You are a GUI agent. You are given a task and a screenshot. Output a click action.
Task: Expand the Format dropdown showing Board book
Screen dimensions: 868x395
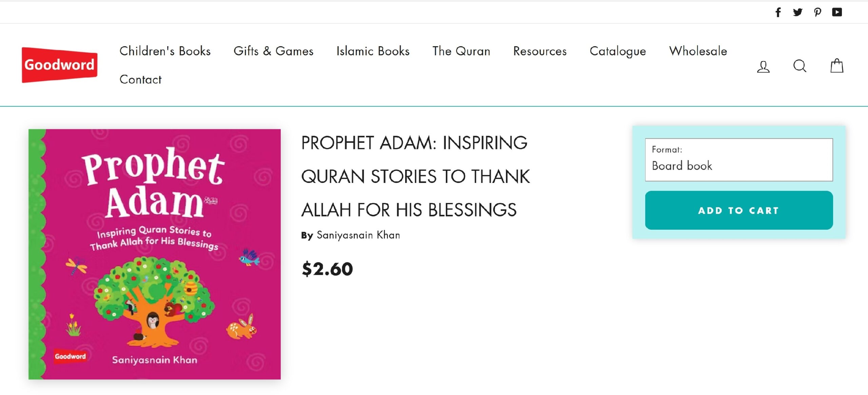pyautogui.click(x=738, y=160)
